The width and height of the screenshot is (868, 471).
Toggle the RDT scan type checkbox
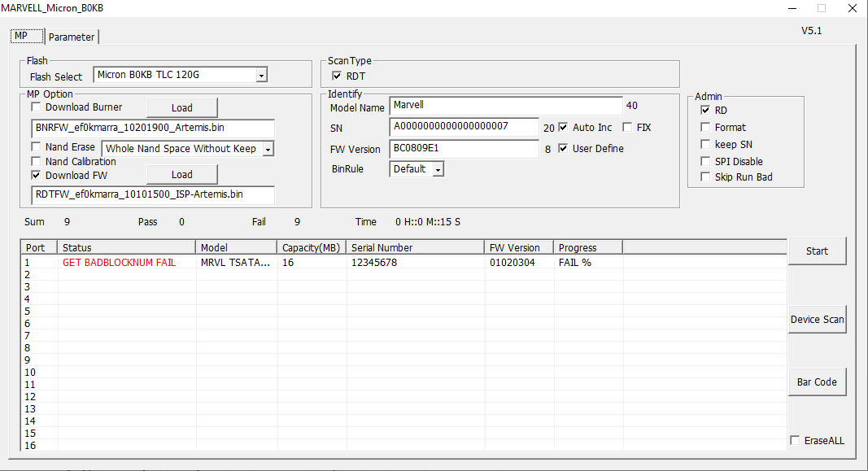click(337, 76)
